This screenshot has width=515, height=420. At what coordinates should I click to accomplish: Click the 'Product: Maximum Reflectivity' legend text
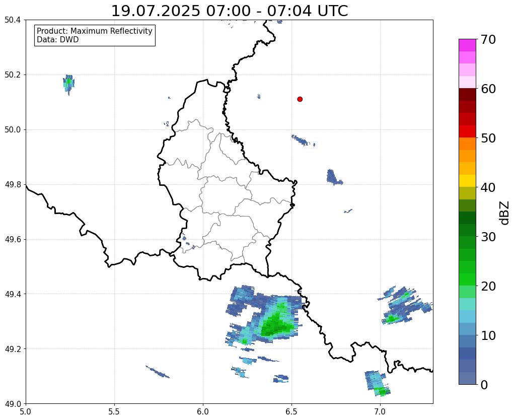pyautogui.click(x=95, y=31)
